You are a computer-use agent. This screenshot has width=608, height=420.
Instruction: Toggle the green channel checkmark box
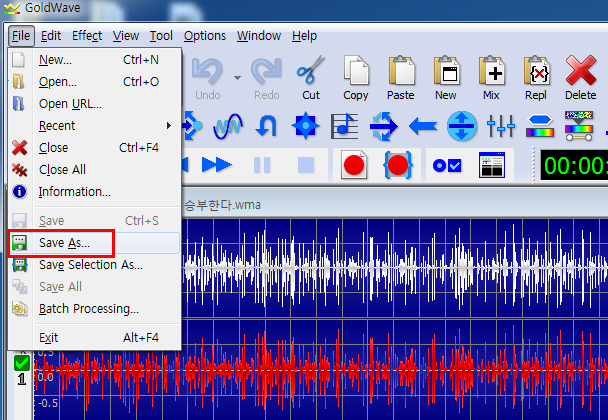(22, 363)
